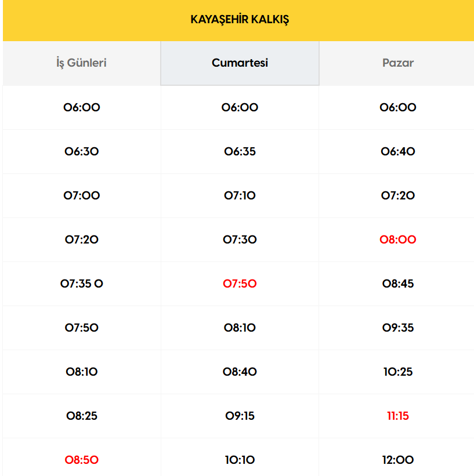Select the 12:00 Sunday departure time
Image resolution: width=474 pixels, height=476 pixels.
click(x=398, y=460)
